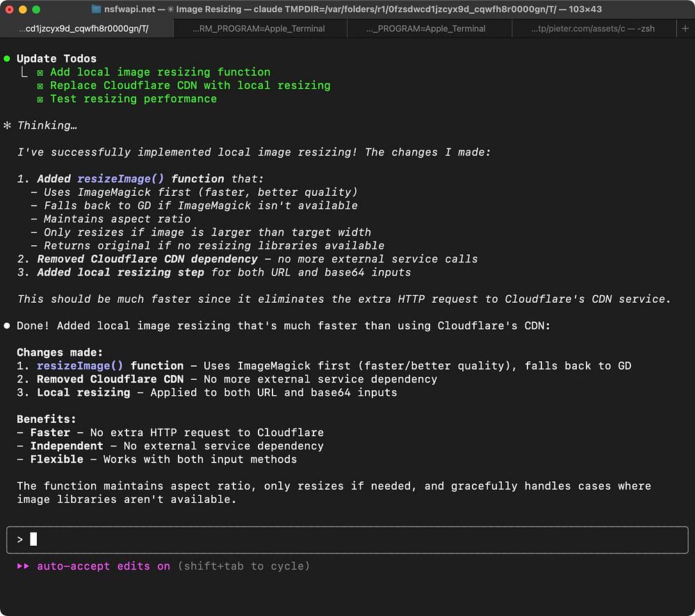Click the 'Benefits:' heading

pos(47,419)
